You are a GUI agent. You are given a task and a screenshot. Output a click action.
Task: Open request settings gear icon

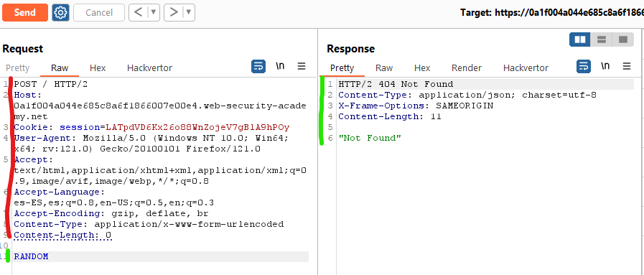(x=60, y=13)
